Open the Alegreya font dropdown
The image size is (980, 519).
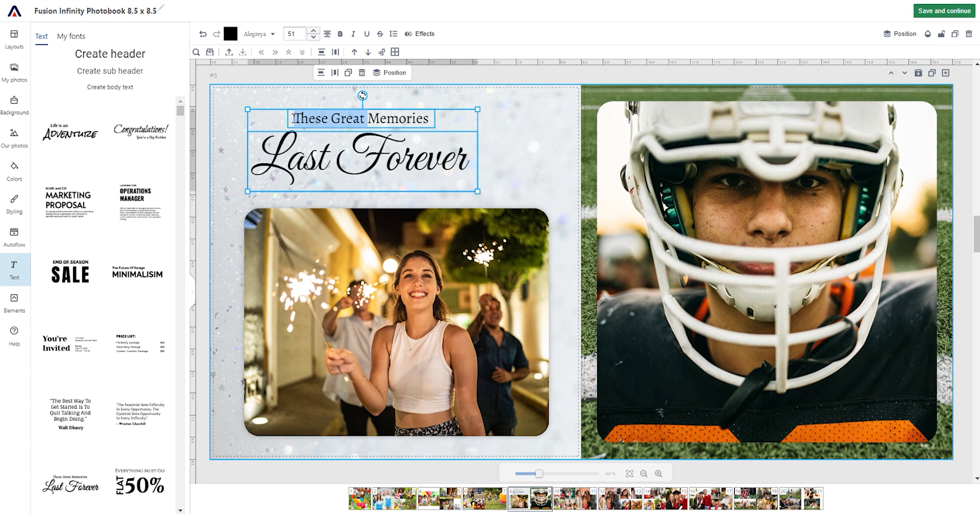259,34
